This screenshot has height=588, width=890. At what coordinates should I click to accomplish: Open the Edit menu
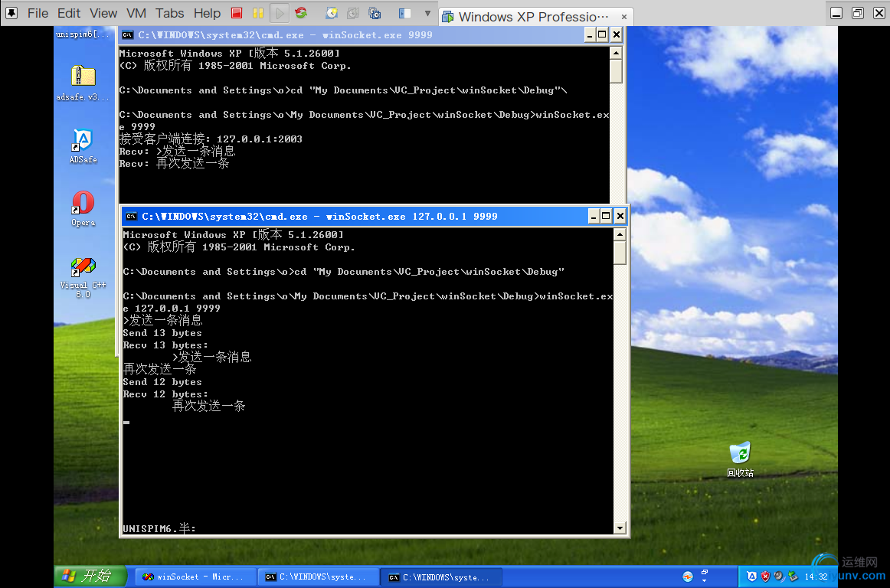69,13
